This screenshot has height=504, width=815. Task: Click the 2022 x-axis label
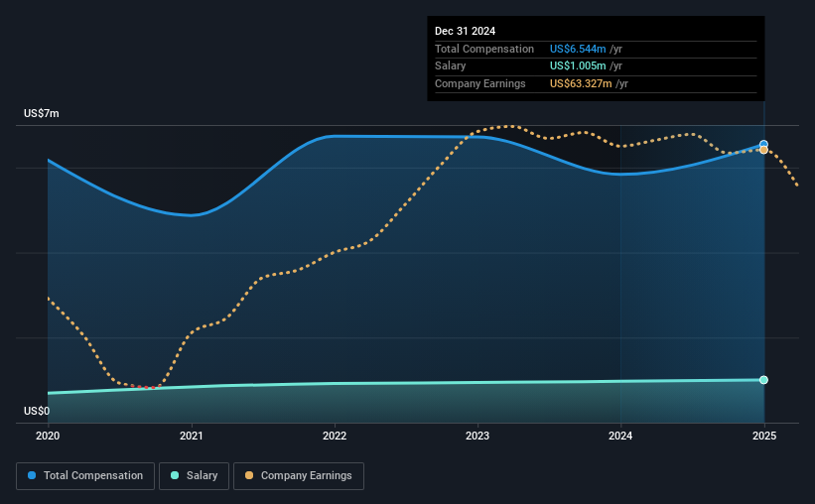pos(335,436)
